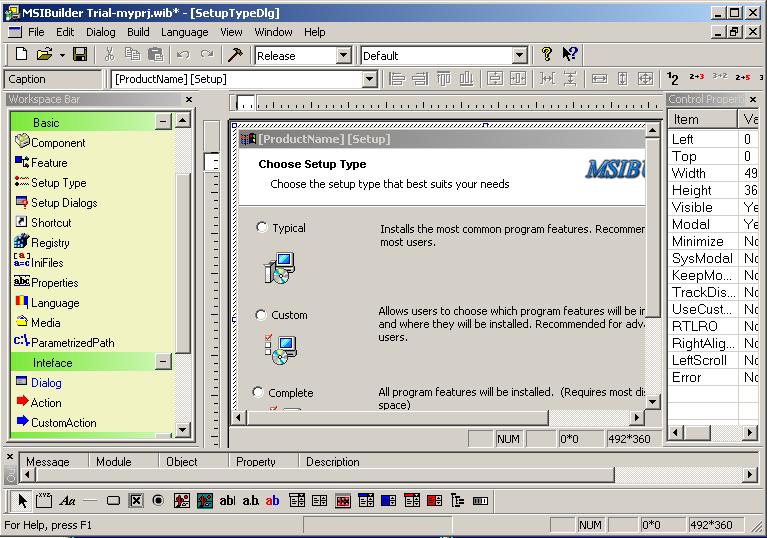This screenshot has width=767, height=538.
Task: Collapse the Inteface group in Workspace Bar
Action: pos(163,362)
